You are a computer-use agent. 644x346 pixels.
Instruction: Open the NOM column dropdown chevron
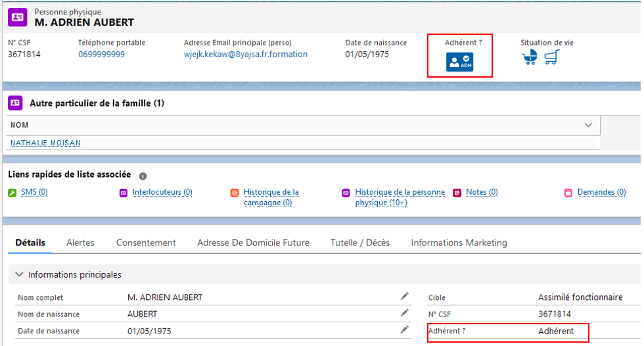tap(588, 125)
